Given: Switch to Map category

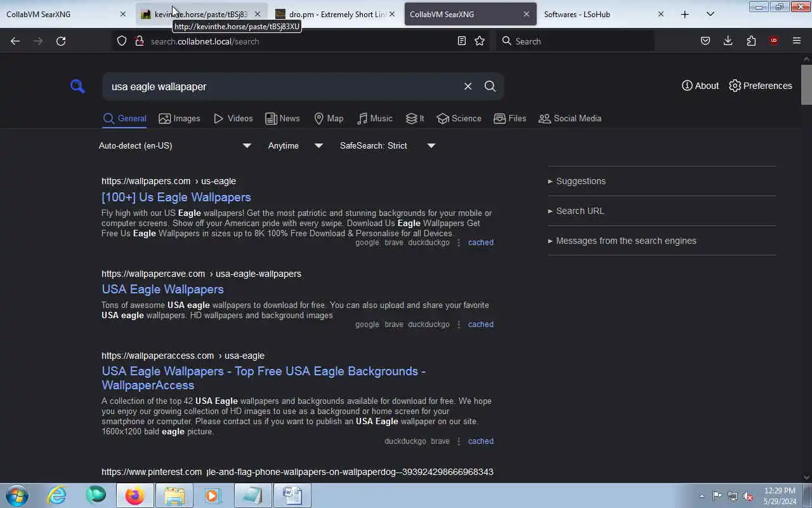Looking at the screenshot, I should coord(329,118).
